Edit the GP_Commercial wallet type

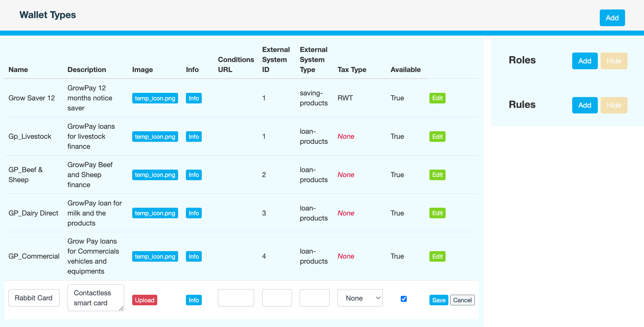point(437,256)
